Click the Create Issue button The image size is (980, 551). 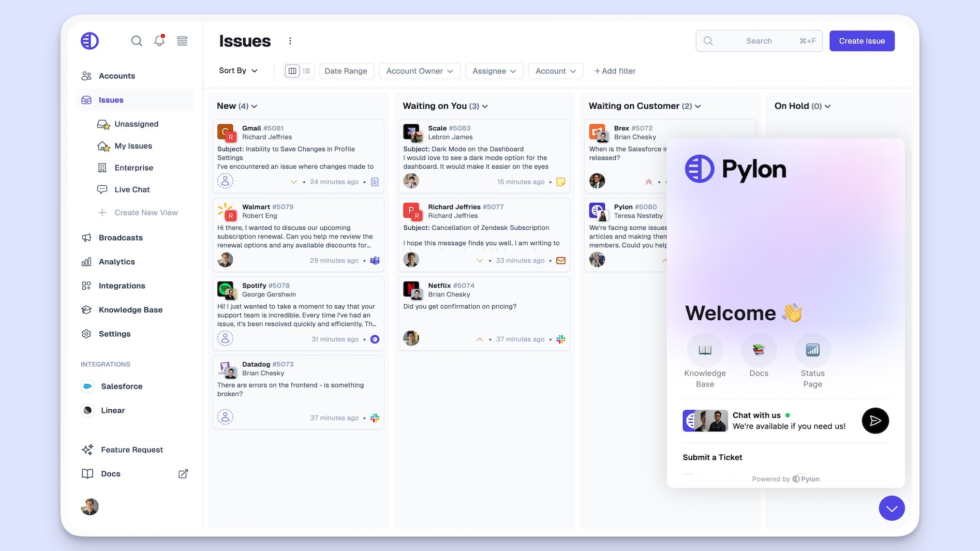tap(862, 40)
